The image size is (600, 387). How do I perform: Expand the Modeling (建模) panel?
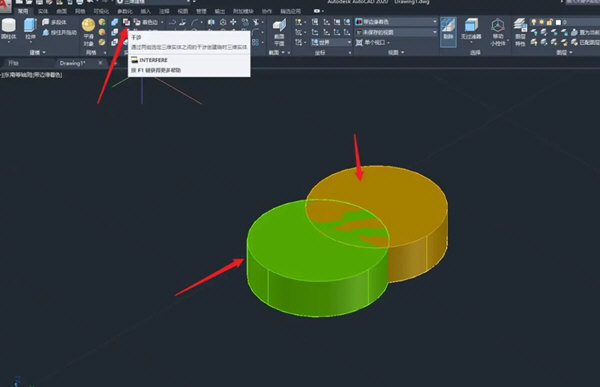pos(38,52)
